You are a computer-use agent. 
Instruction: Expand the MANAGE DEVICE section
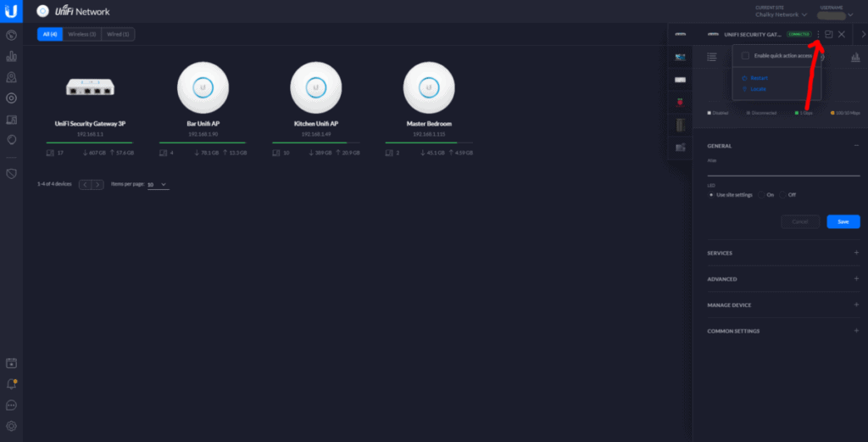tap(856, 305)
